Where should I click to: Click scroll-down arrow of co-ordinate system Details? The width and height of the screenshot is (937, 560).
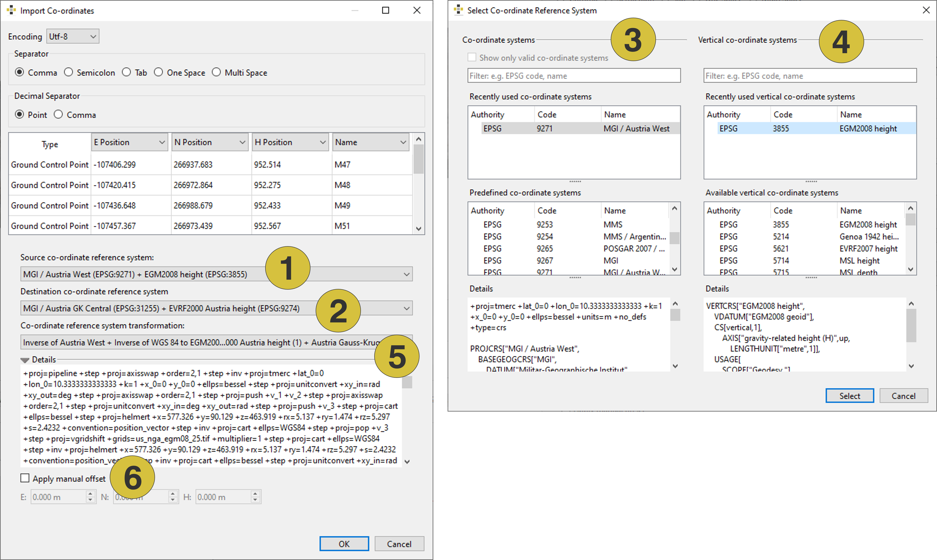click(x=675, y=366)
